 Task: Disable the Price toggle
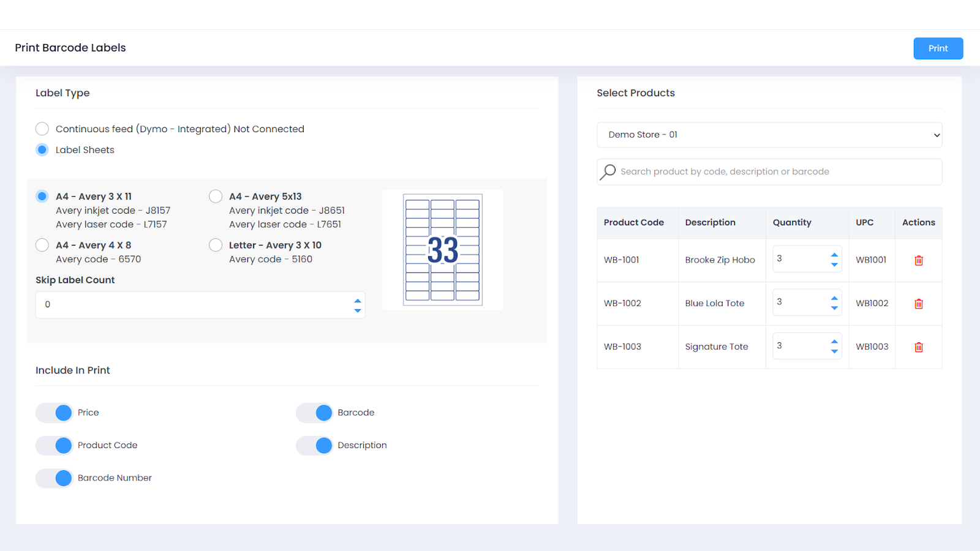55,413
